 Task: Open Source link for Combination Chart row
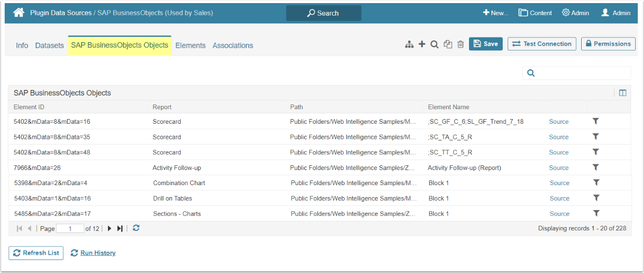(x=559, y=183)
